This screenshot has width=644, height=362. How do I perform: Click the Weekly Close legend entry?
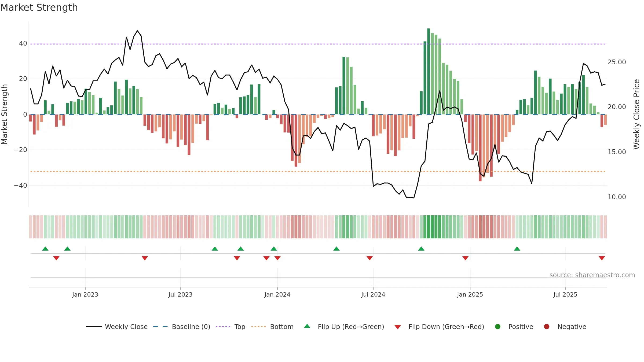(x=117, y=327)
